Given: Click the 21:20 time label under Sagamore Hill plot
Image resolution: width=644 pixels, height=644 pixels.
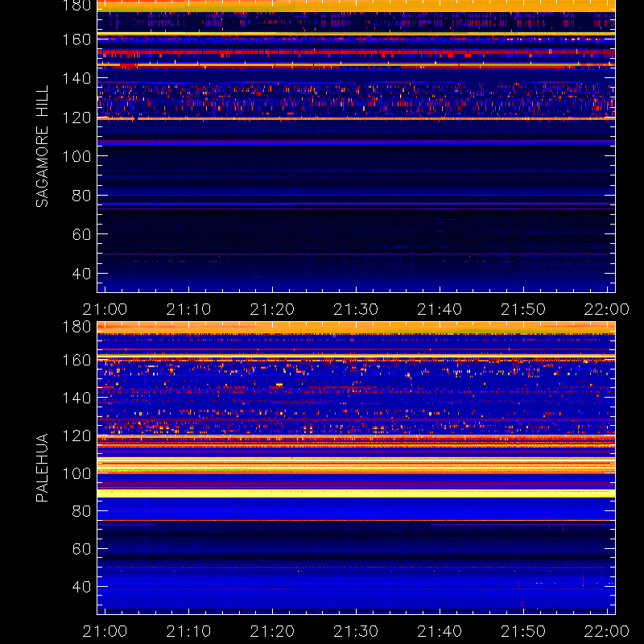Looking at the screenshot, I should point(272,309).
